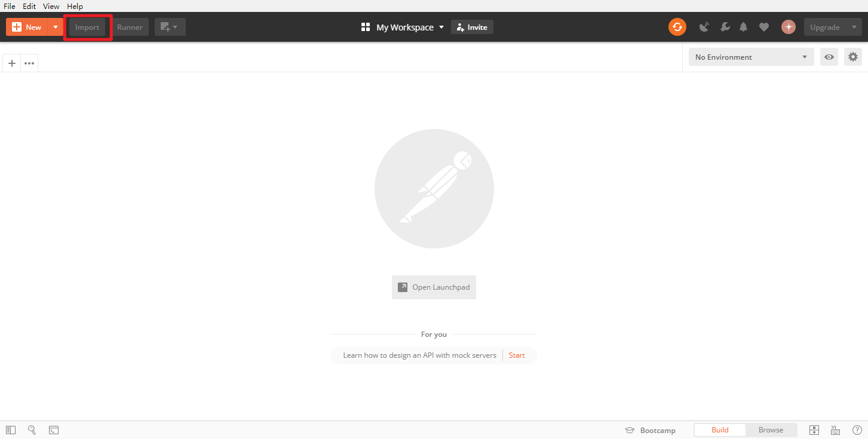Open the No Environment dropdown

point(751,57)
